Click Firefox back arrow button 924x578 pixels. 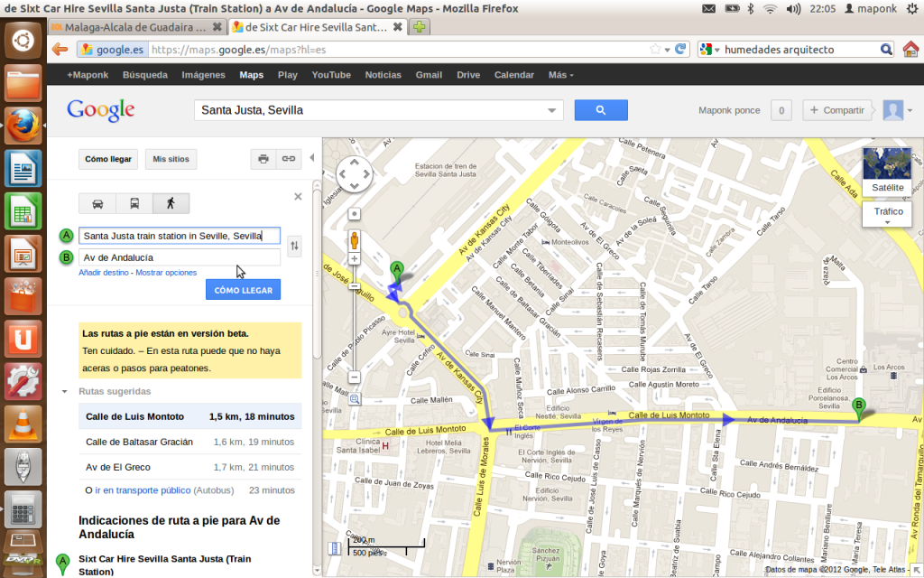[x=60, y=50]
